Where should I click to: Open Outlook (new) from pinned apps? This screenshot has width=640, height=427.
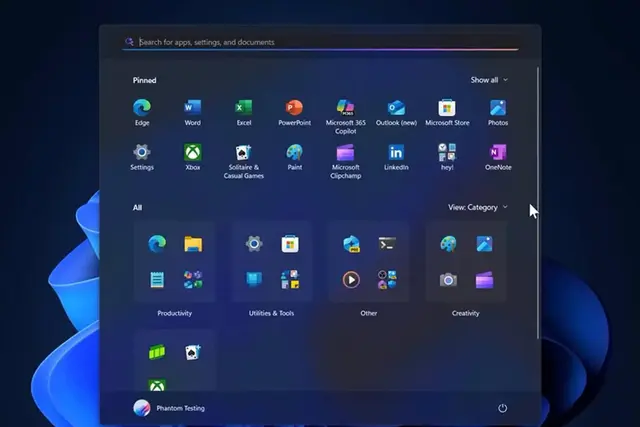(x=396, y=112)
